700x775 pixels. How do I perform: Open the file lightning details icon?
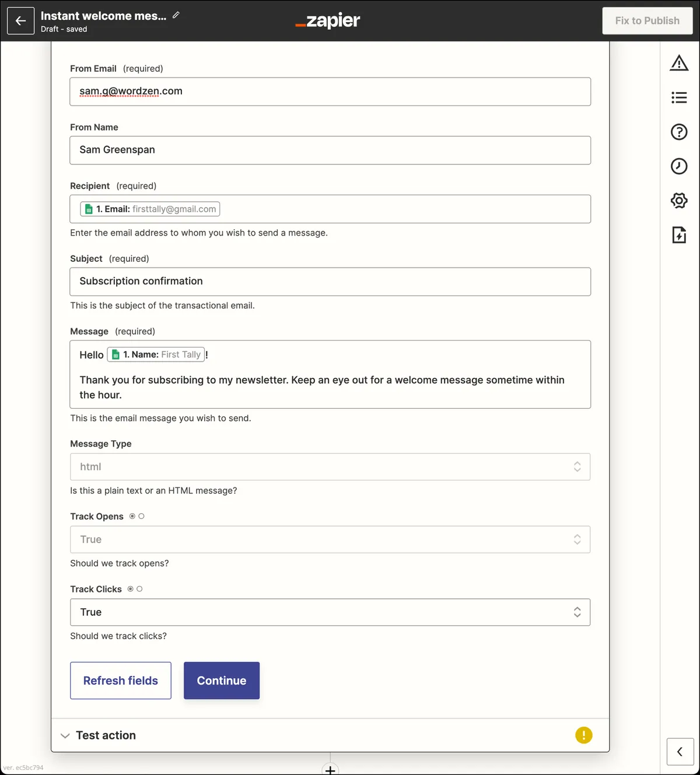click(x=679, y=235)
